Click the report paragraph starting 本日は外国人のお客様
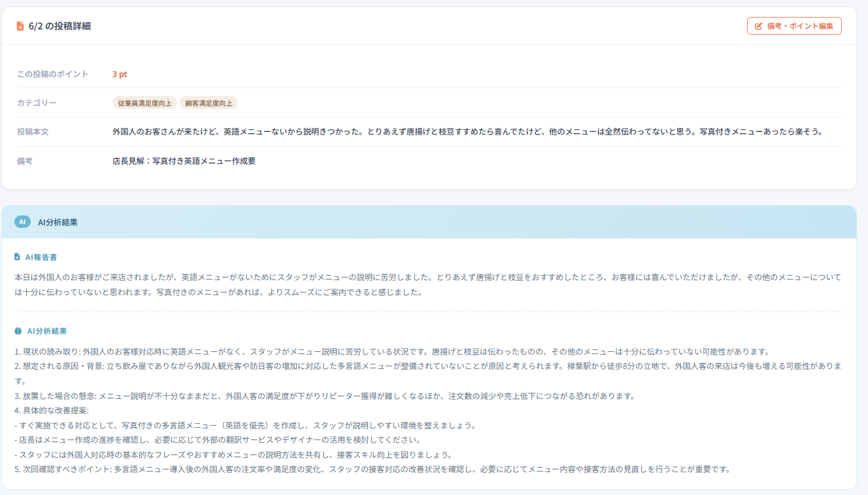Image resolution: width=868 pixels, height=495 pixels. [x=428, y=285]
